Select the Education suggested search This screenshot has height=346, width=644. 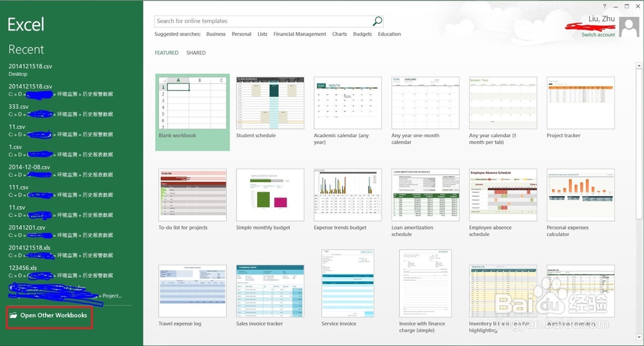pos(390,34)
